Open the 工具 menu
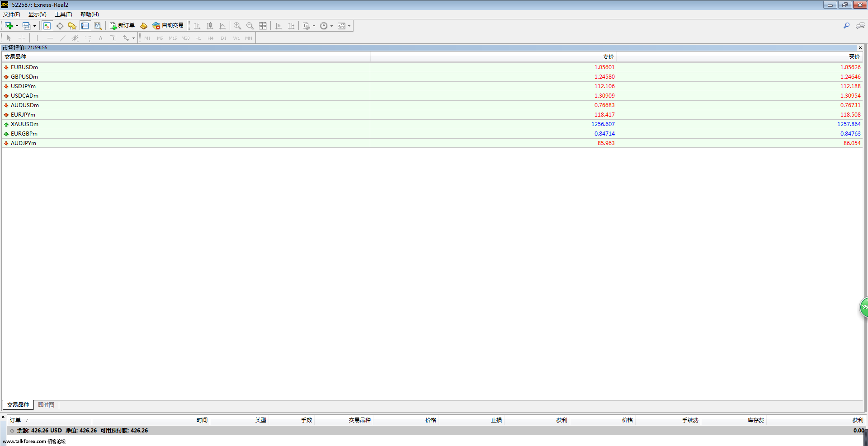Viewport: 868px width, 446px height. [63, 14]
